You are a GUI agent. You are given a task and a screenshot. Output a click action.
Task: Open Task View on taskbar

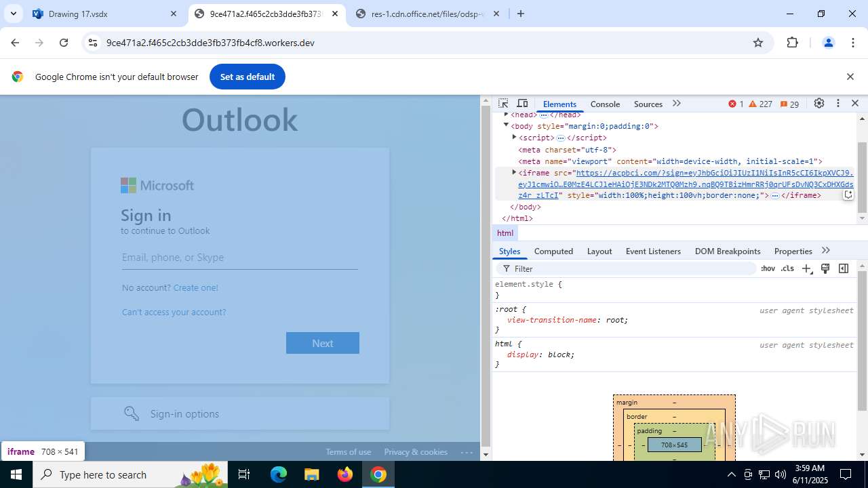tap(245, 474)
